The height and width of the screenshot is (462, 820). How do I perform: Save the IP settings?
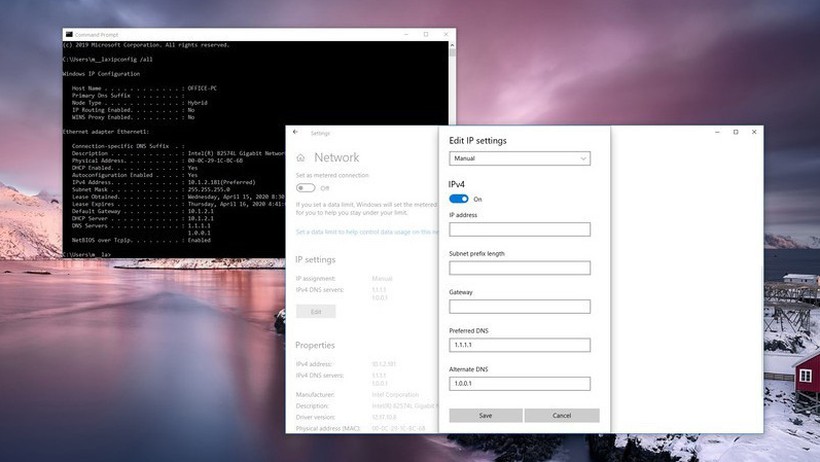point(485,415)
